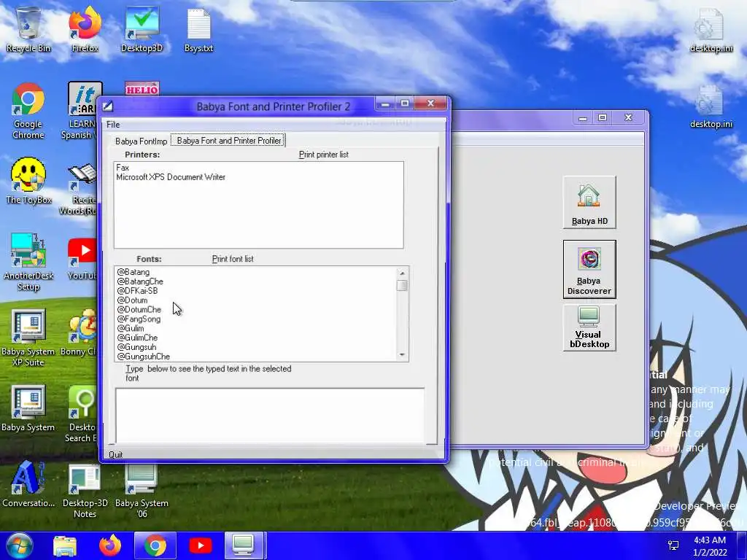Open Desktop Search desktop icon

pyautogui.click(x=82, y=414)
